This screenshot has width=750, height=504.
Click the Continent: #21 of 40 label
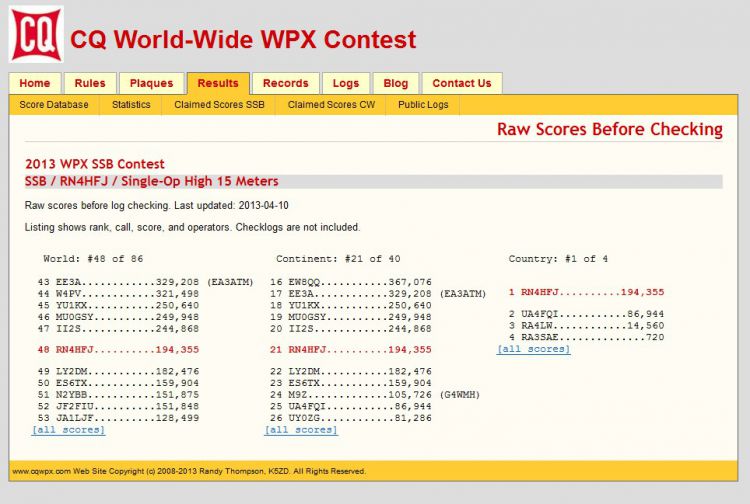(x=338, y=259)
